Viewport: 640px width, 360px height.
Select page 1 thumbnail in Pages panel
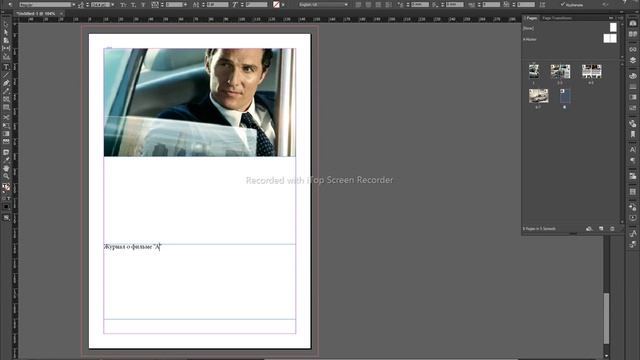(533, 71)
